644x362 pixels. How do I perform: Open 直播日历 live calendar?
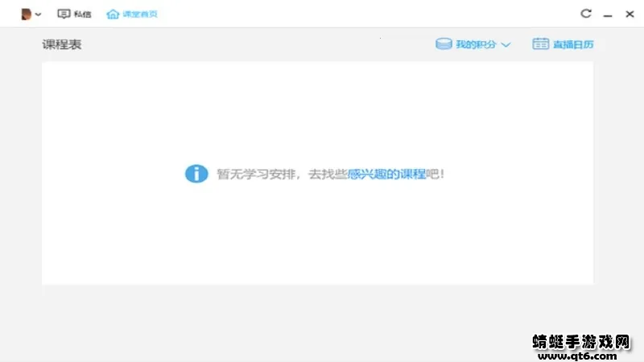(563, 44)
